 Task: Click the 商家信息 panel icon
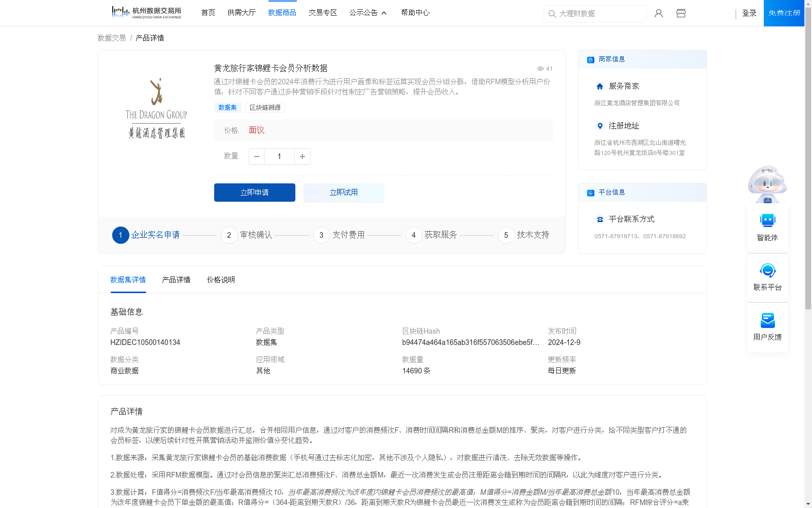click(x=591, y=59)
